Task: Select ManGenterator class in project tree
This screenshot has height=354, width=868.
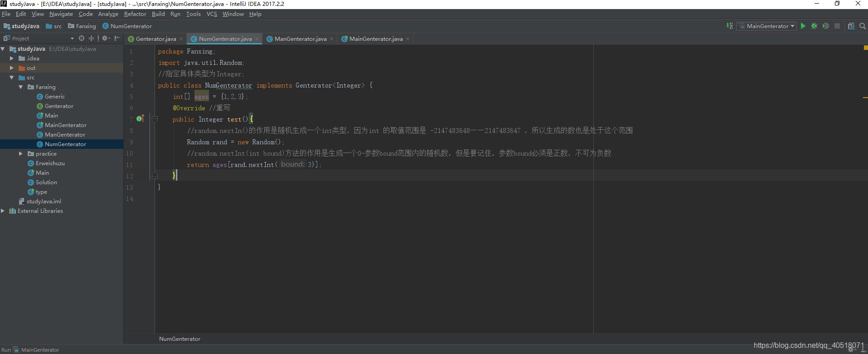Action: pos(65,135)
